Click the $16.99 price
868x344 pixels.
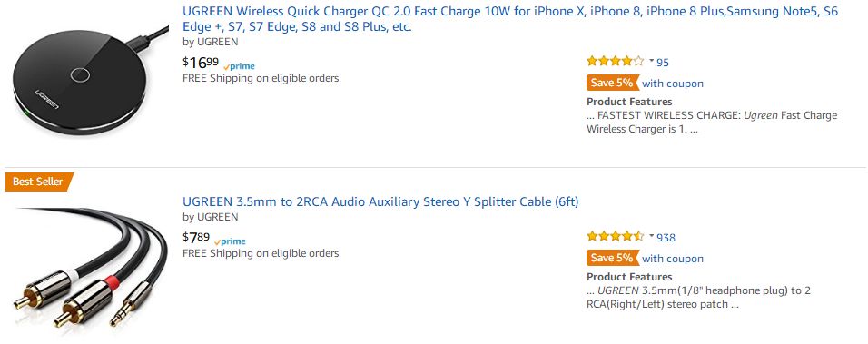point(201,63)
